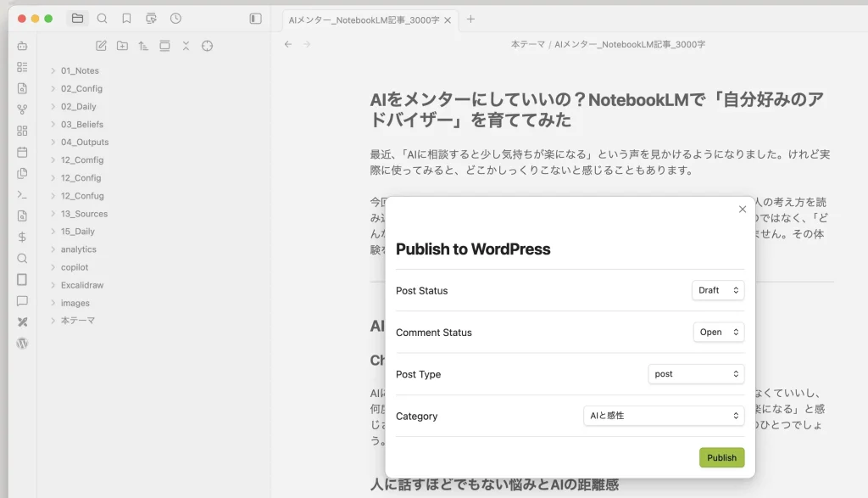Click 本テーマ in the breadcrumb
Screen dimensions: 868x498
[527, 44]
